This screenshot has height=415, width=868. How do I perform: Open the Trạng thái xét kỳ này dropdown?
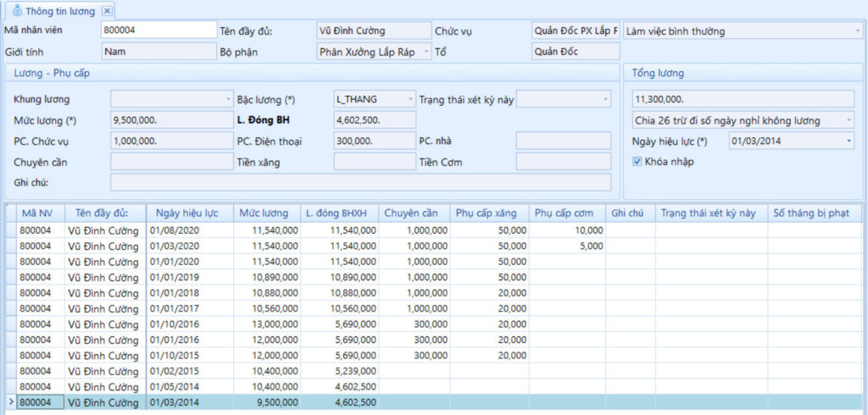tap(606, 100)
